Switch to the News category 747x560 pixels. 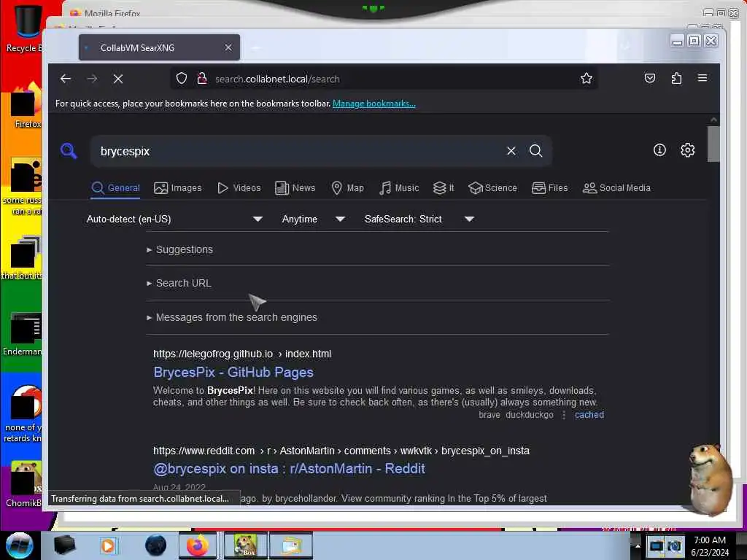[295, 188]
